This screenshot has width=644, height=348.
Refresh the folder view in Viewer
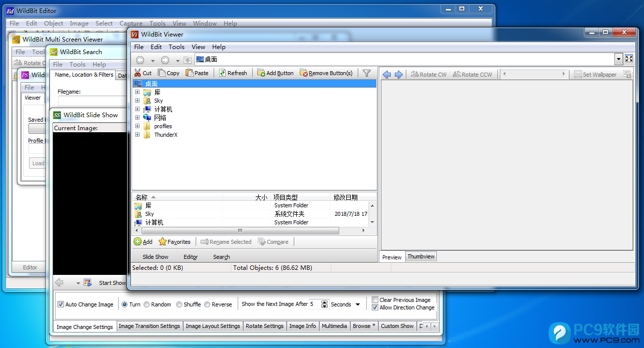[x=233, y=73]
